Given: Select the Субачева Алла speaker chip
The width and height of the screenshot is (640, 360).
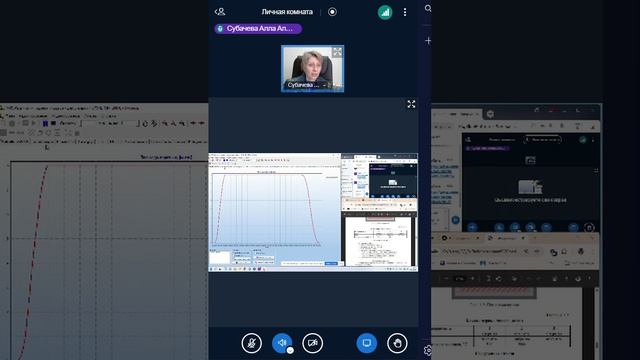Looking at the screenshot, I should click(x=258, y=29).
